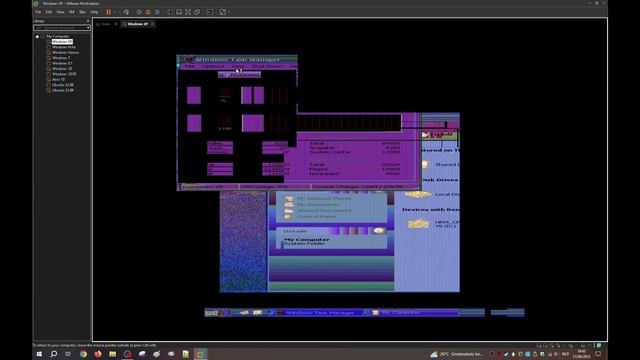This screenshot has height=360, width=640.
Task: Close the Windows XP tab
Action: coord(152,24)
